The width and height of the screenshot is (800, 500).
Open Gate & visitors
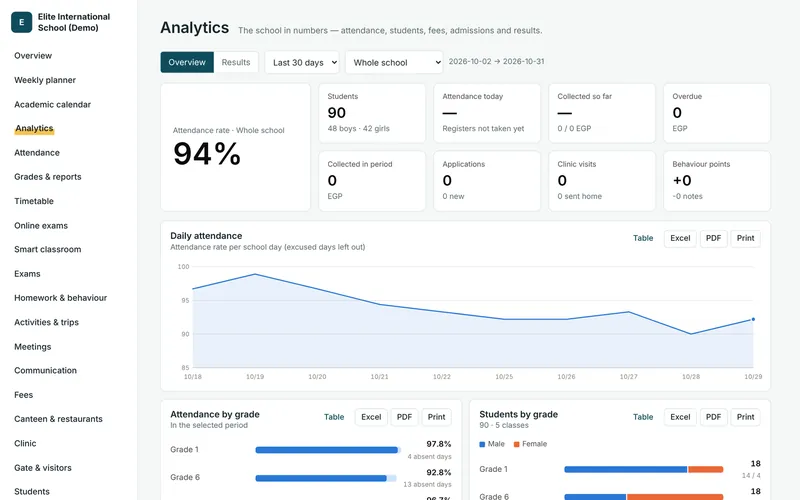coord(43,468)
